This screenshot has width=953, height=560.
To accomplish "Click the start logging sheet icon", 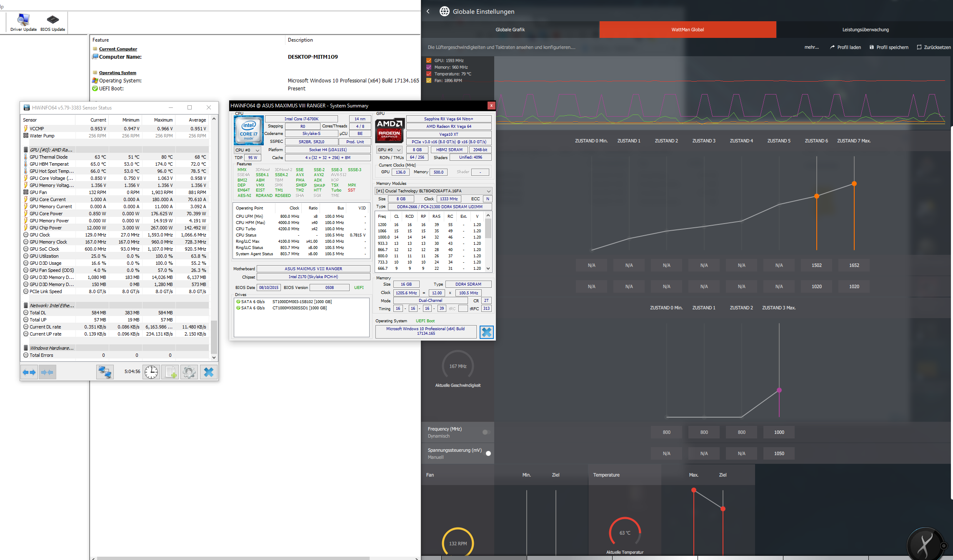I will (170, 372).
